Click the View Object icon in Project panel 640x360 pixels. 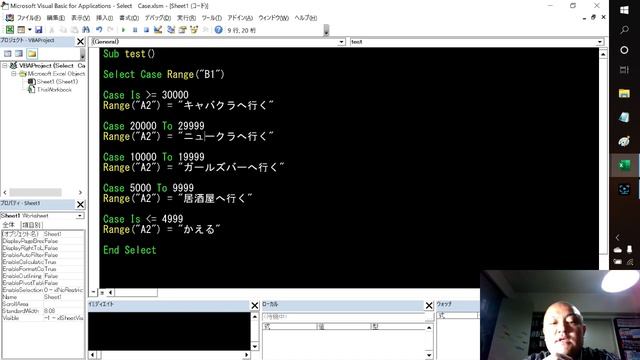pyautogui.click(x=19, y=53)
